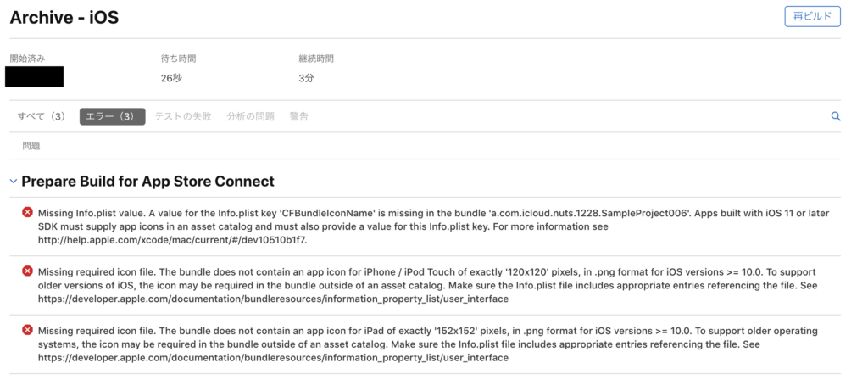
Task: Select the Missing Info.plist value error message
Action: [339, 211]
